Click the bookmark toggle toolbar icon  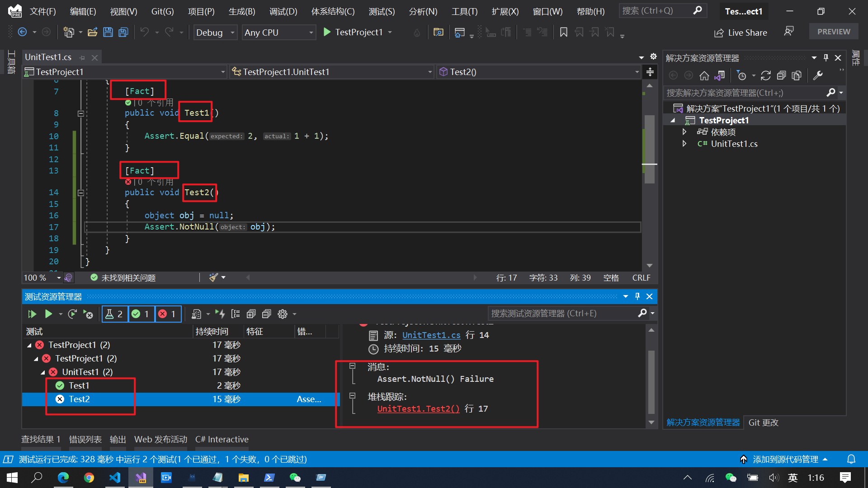(x=563, y=32)
